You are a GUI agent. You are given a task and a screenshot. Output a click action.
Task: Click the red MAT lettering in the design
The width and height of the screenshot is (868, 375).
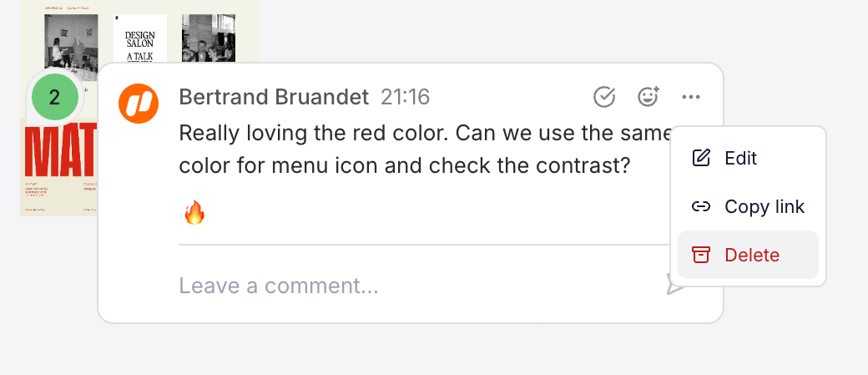(x=60, y=150)
